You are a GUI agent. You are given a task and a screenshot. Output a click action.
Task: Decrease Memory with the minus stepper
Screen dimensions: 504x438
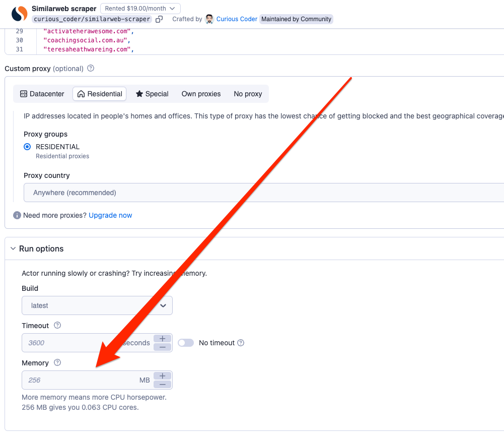coord(162,385)
